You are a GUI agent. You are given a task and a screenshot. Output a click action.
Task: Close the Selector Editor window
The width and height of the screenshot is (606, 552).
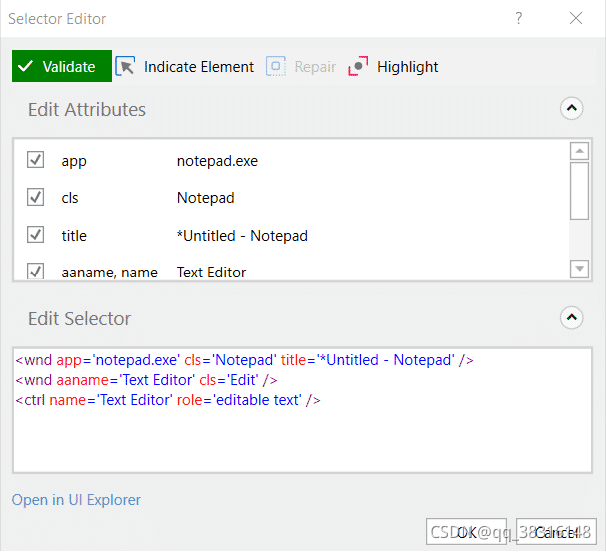click(x=576, y=18)
